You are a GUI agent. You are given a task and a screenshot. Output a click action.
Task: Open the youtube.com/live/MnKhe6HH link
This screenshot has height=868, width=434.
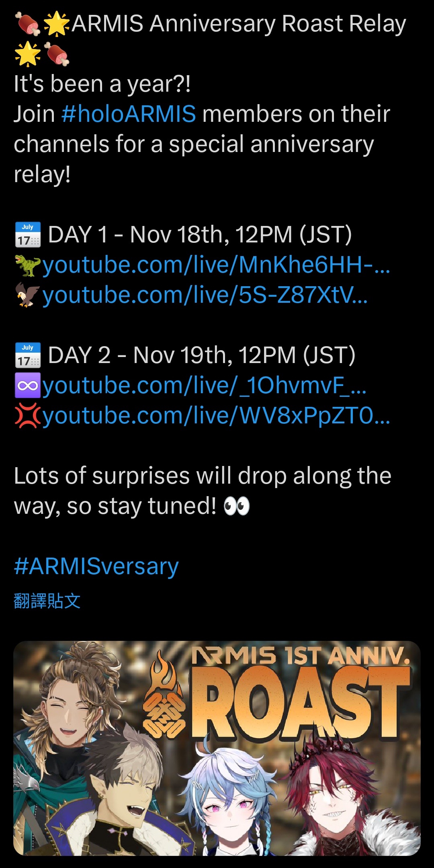pyautogui.click(x=216, y=265)
